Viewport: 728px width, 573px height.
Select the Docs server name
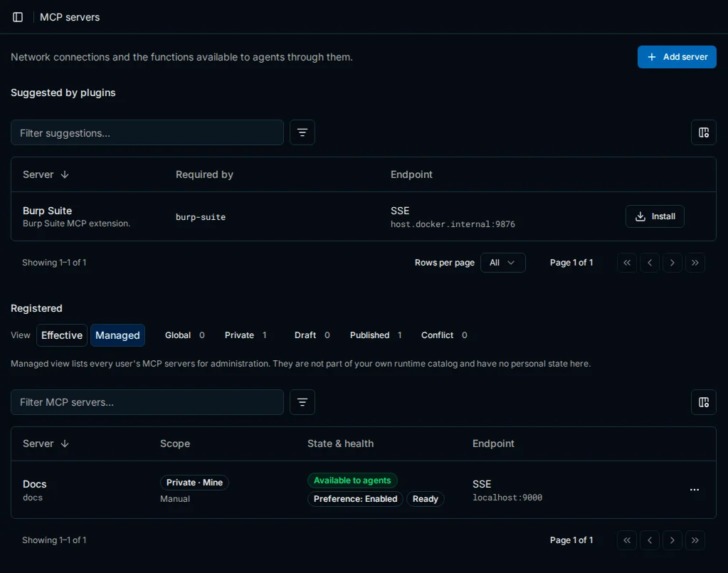[35, 484]
